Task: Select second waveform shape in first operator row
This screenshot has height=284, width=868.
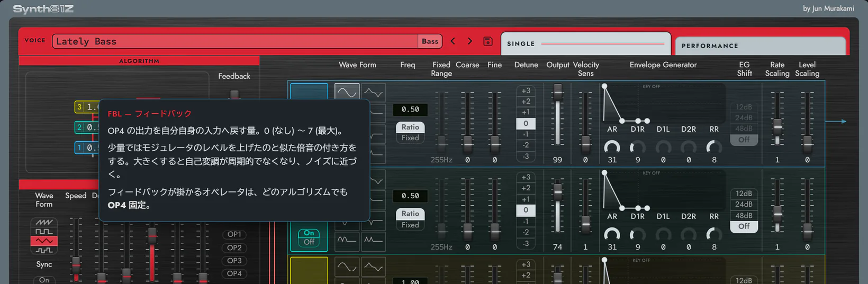Action: 374,93
